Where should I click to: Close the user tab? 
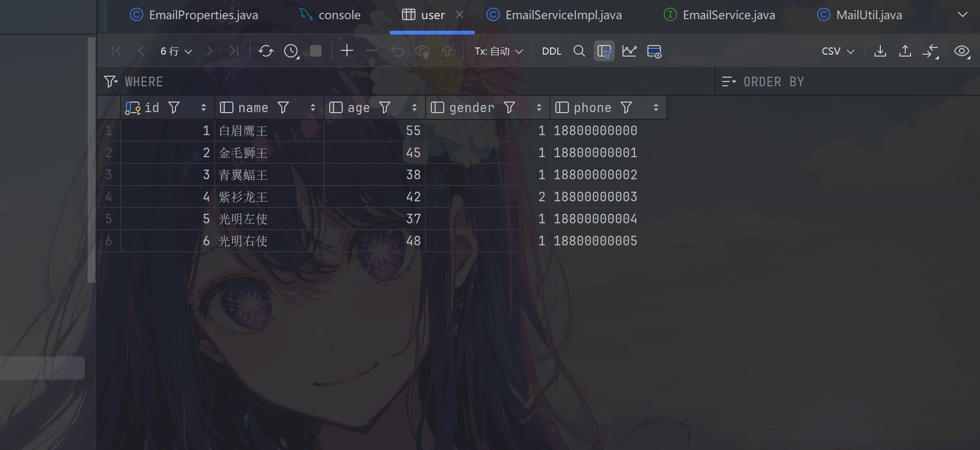(x=460, y=15)
